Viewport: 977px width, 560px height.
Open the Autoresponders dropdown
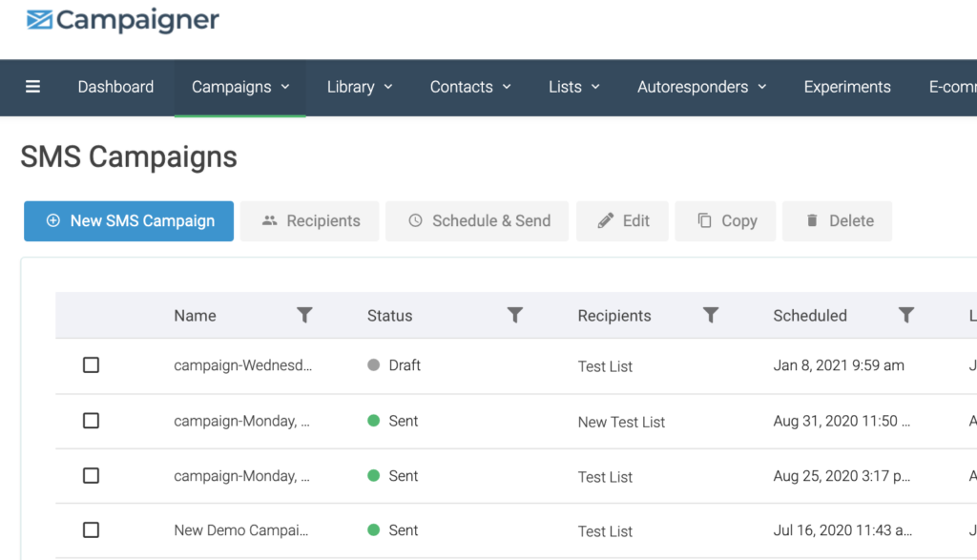pos(701,87)
